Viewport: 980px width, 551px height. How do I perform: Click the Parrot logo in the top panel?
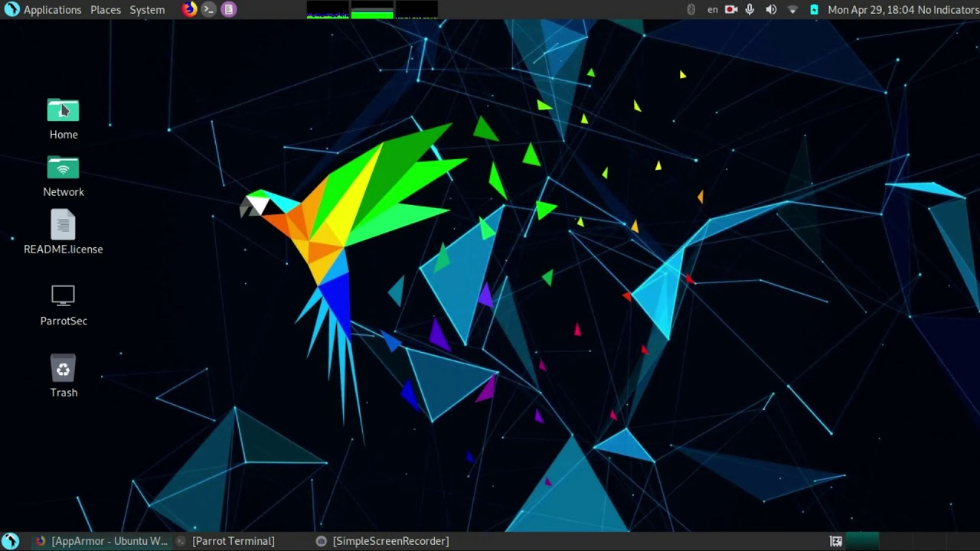[x=11, y=9]
